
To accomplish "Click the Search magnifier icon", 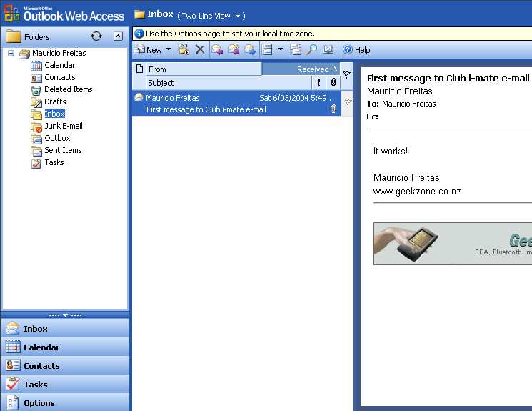I will pos(311,49).
